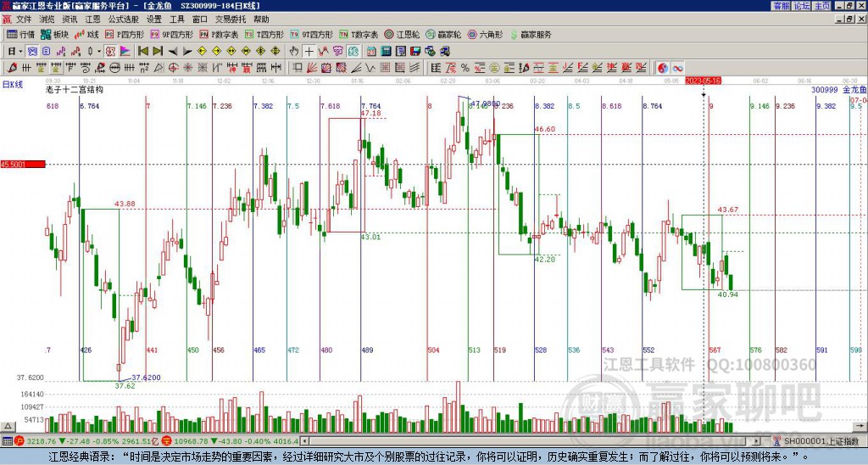Open the 江恩 menu
This screenshot has height=465, width=868.
[92, 20]
